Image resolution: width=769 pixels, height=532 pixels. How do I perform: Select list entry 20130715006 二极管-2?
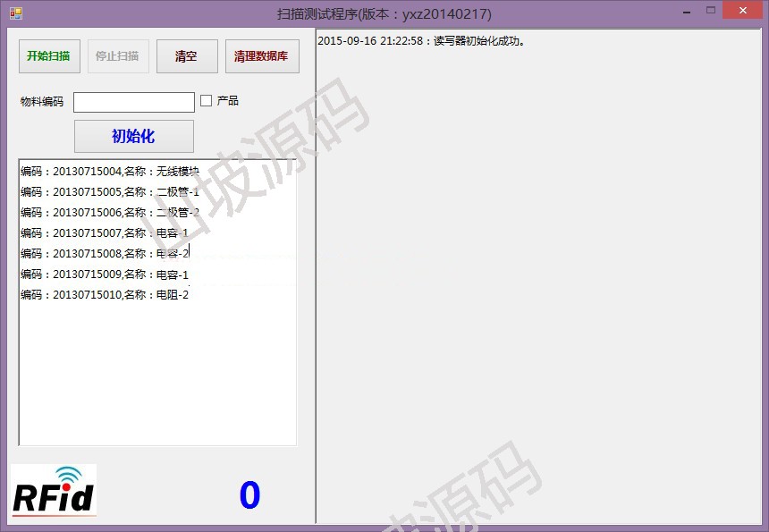(x=109, y=213)
